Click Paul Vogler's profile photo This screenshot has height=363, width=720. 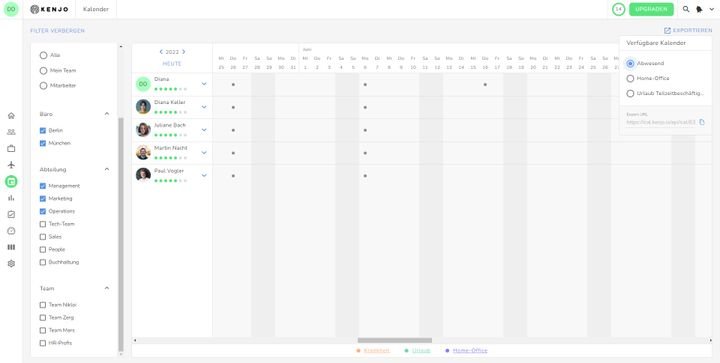tap(143, 175)
